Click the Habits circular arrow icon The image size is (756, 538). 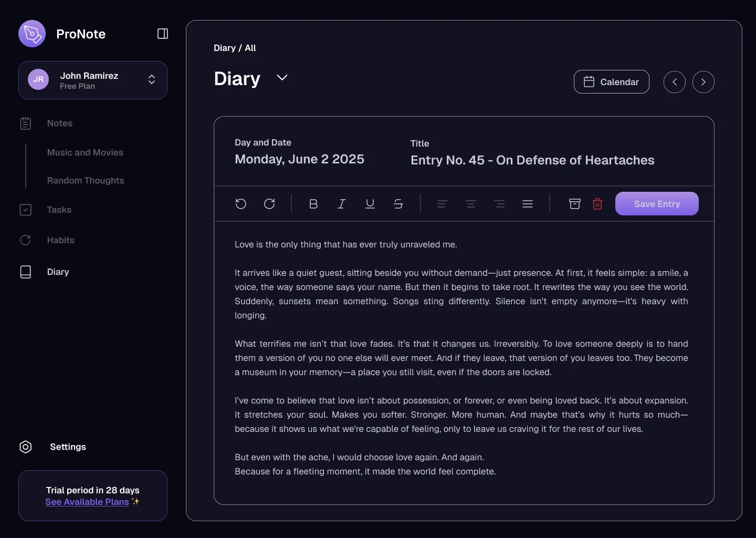[26, 240]
